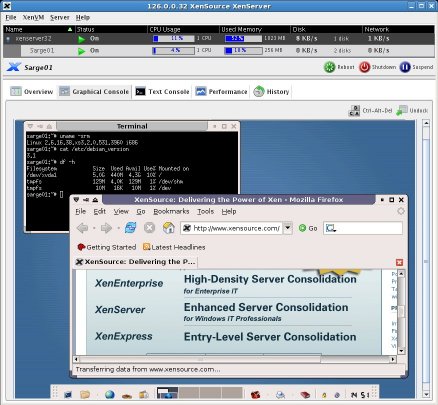This screenshot has height=405, width=438.
Task: Click the Terminal window title bar
Action: [132, 126]
